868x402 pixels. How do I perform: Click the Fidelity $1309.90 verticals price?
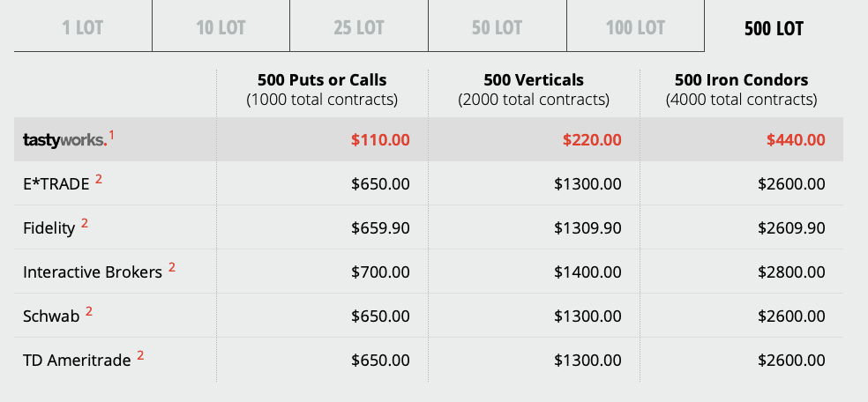point(587,227)
